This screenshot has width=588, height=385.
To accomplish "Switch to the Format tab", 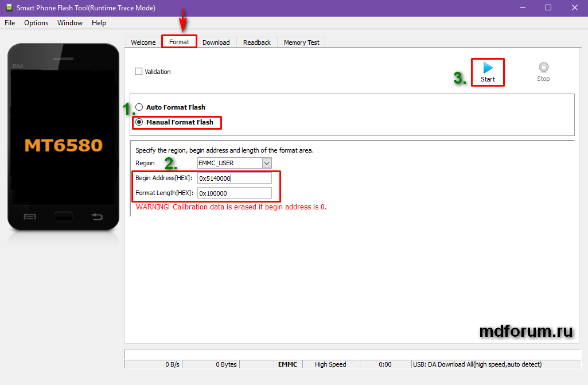I will [x=179, y=42].
